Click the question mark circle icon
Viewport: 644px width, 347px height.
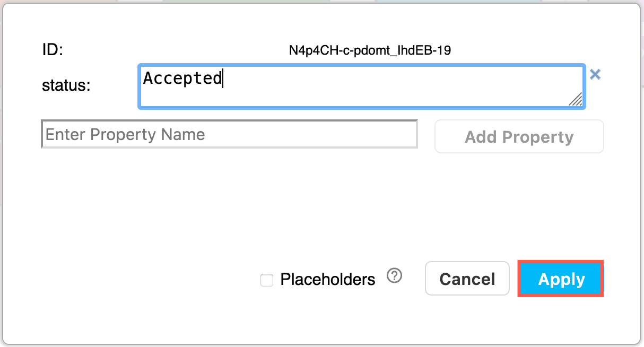point(394,276)
